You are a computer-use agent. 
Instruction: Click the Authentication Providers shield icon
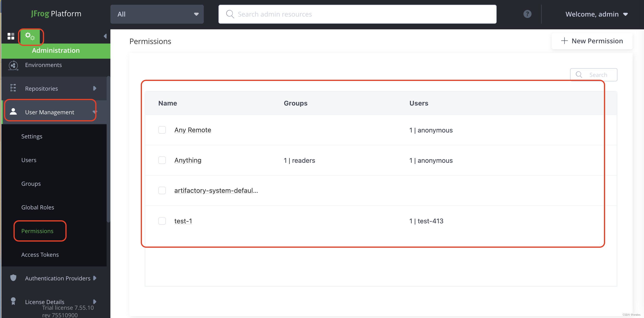pos(13,278)
